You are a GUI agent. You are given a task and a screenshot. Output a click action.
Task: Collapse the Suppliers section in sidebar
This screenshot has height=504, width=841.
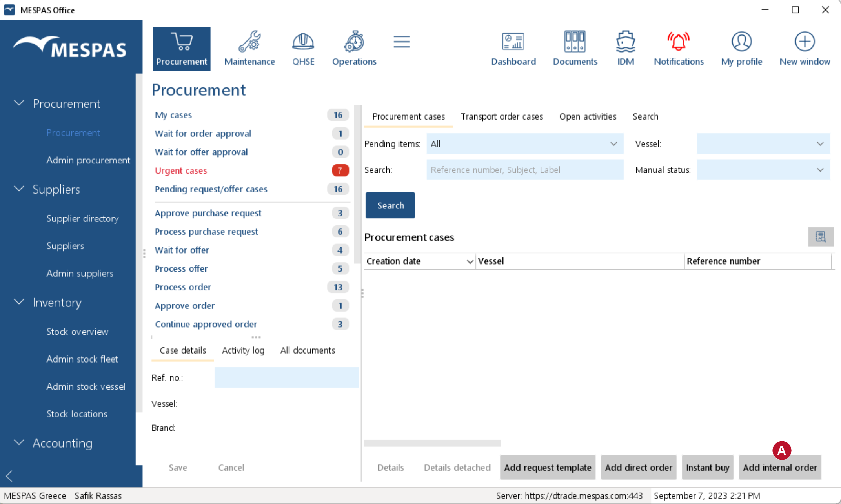coord(19,189)
